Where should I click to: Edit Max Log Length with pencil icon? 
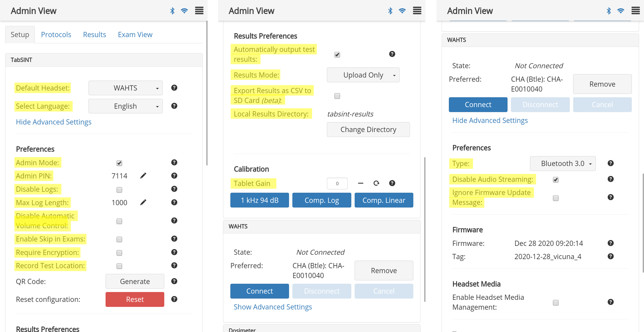pyautogui.click(x=143, y=202)
